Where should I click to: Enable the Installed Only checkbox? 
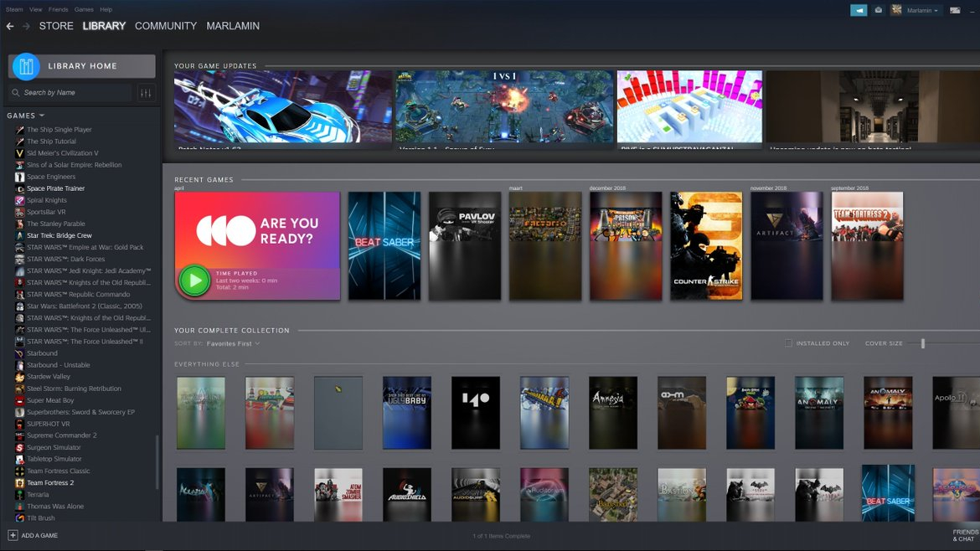[x=789, y=343]
